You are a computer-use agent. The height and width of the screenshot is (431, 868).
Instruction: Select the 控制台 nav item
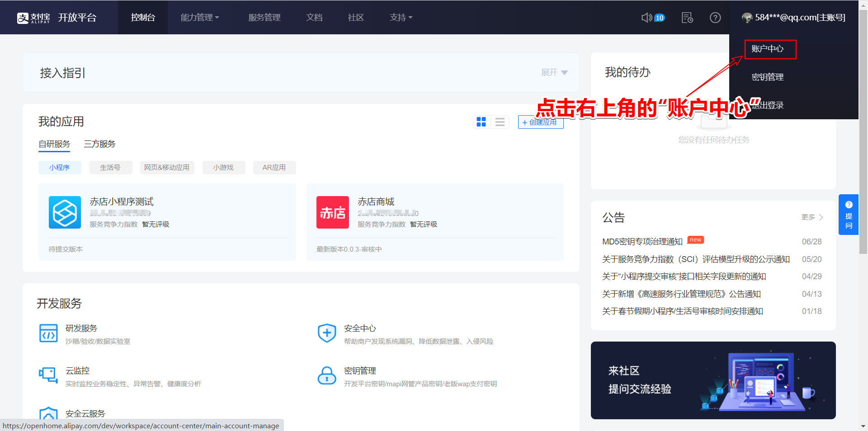click(x=143, y=18)
